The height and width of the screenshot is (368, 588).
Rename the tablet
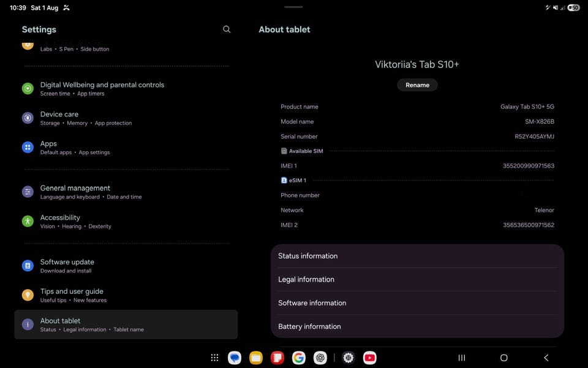click(417, 85)
